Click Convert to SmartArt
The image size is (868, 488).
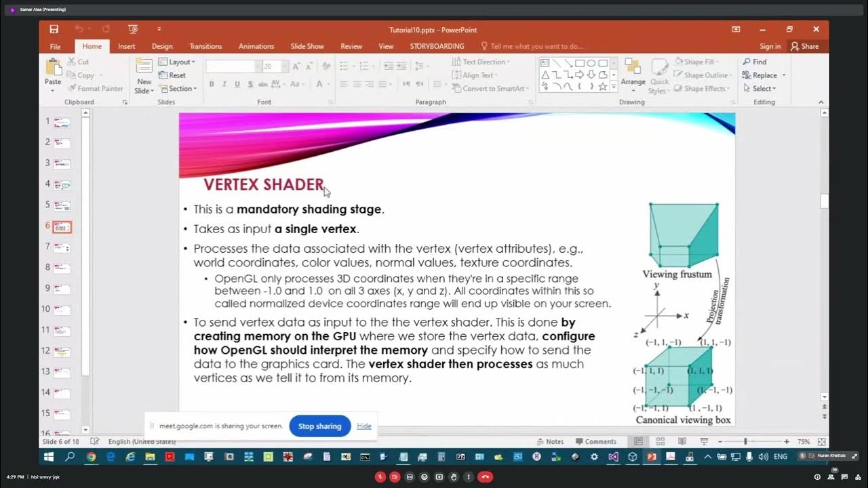point(490,89)
